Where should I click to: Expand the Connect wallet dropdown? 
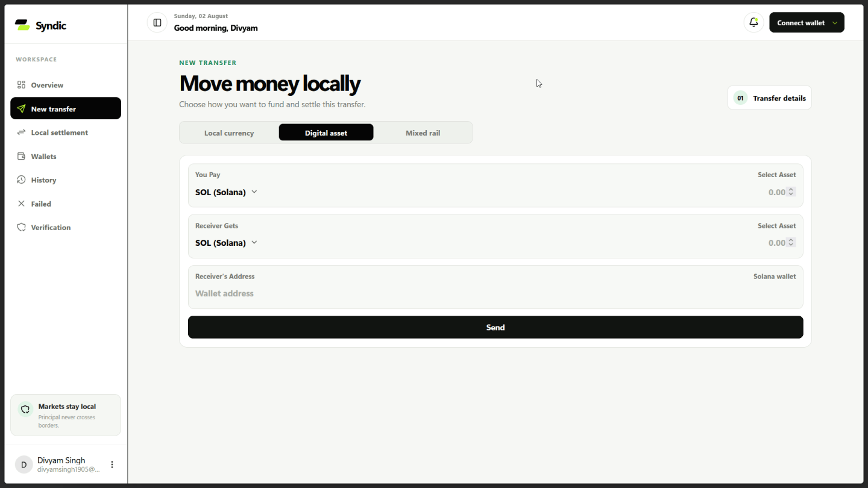click(807, 23)
